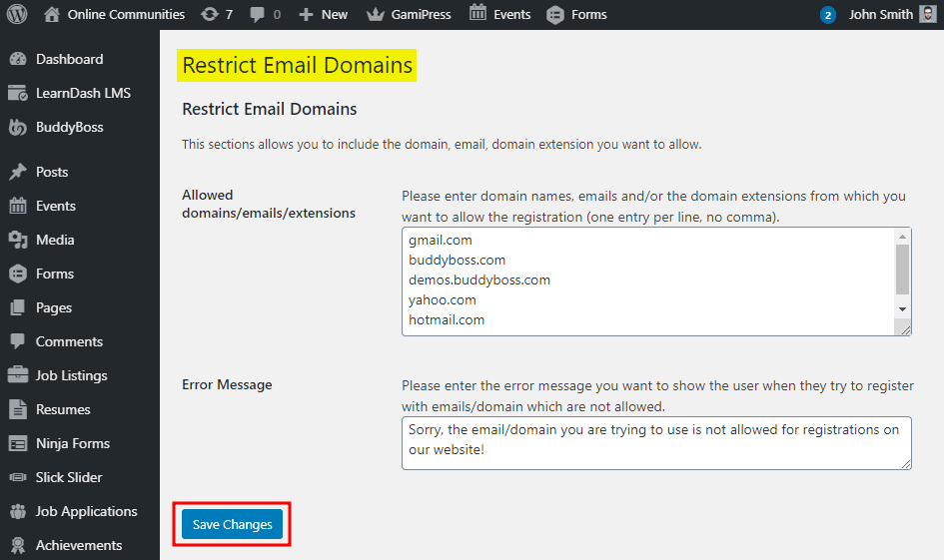Click John Smith's avatar picture
This screenshot has height=560, width=944.
click(x=928, y=14)
